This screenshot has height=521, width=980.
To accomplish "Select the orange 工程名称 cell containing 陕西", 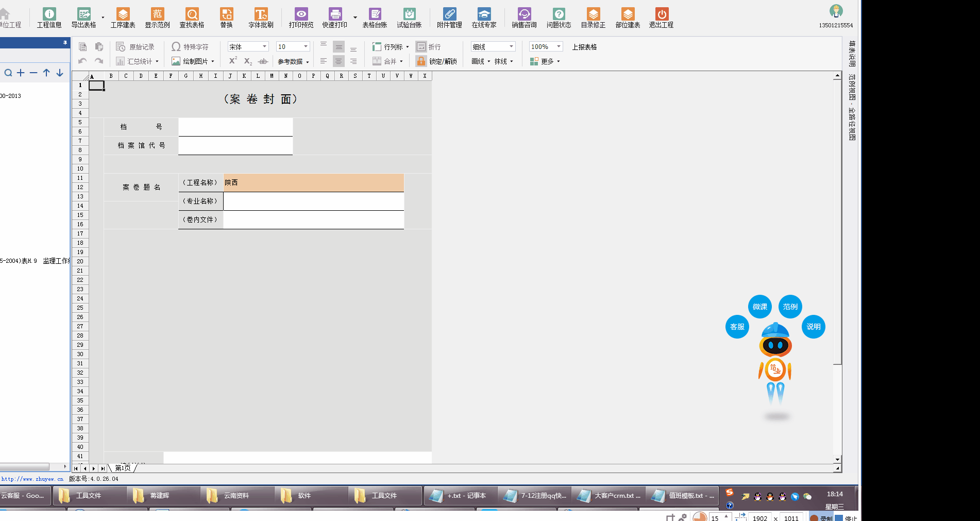I will click(x=313, y=182).
